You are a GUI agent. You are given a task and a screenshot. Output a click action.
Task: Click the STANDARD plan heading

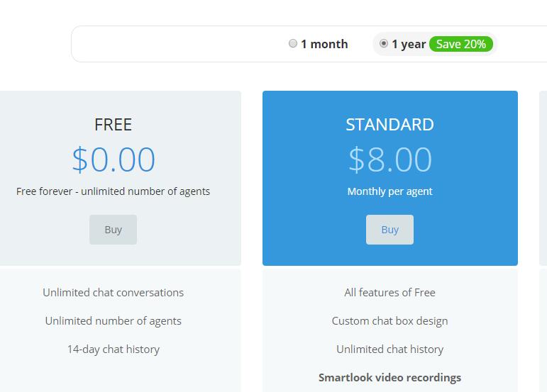coord(389,125)
